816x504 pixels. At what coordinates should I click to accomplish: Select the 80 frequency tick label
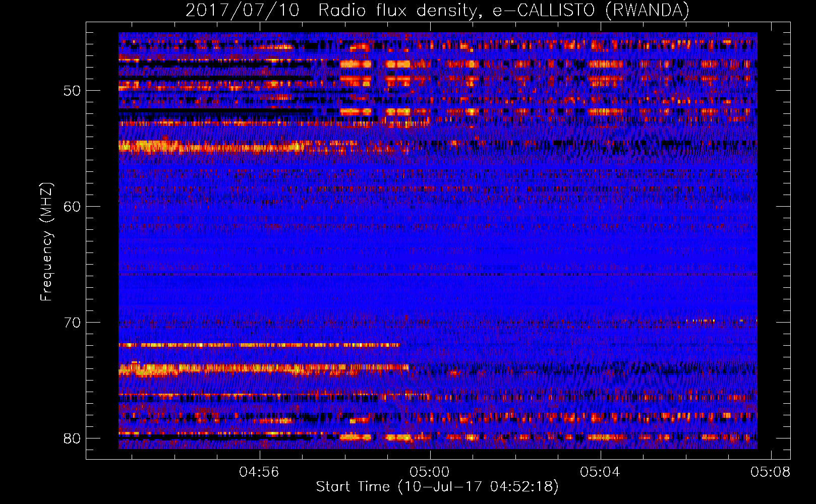[x=72, y=438]
